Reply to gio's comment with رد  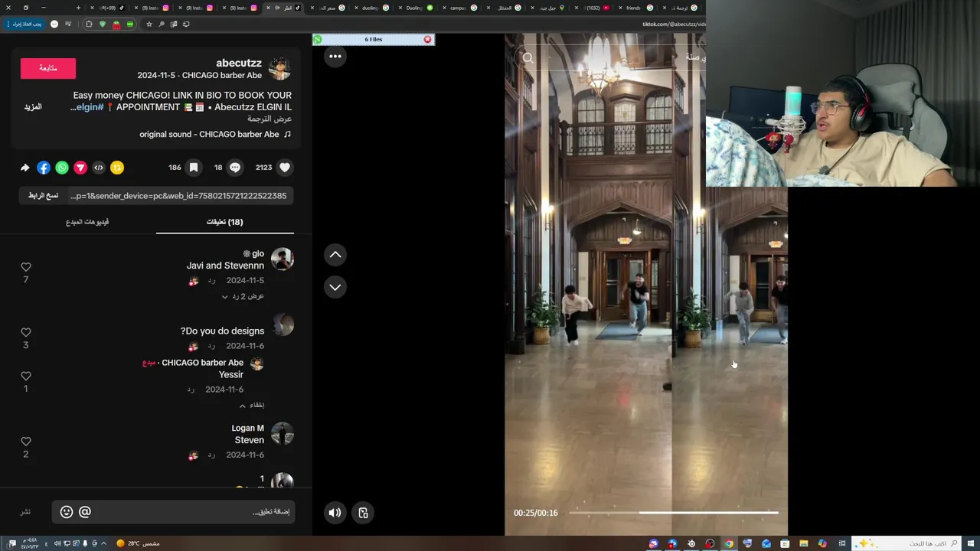pos(211,280)
